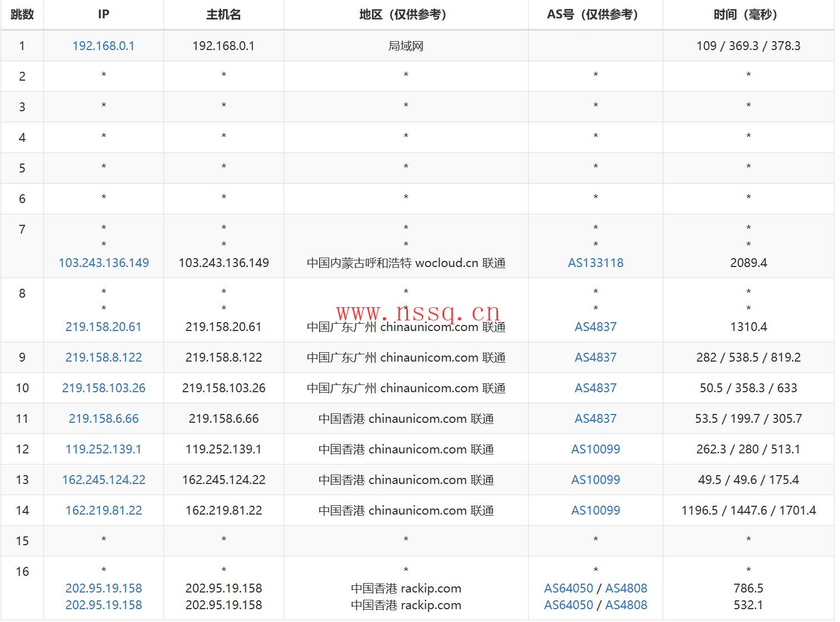Screen dimensions: 840x622
Task: Open IP link 219.158.103.26
Action: click(x=103, y=388)
